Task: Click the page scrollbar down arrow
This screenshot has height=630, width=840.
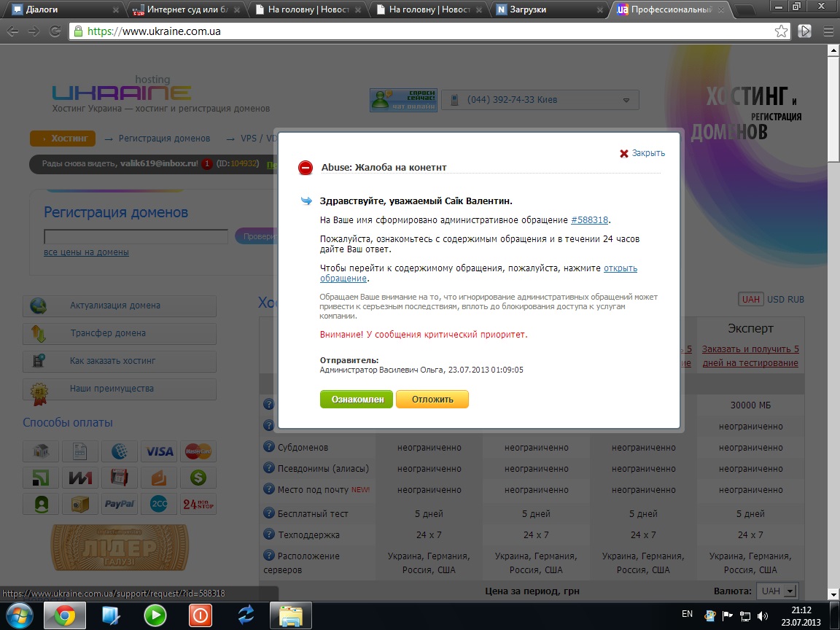Action: click(x=833, y=594)
